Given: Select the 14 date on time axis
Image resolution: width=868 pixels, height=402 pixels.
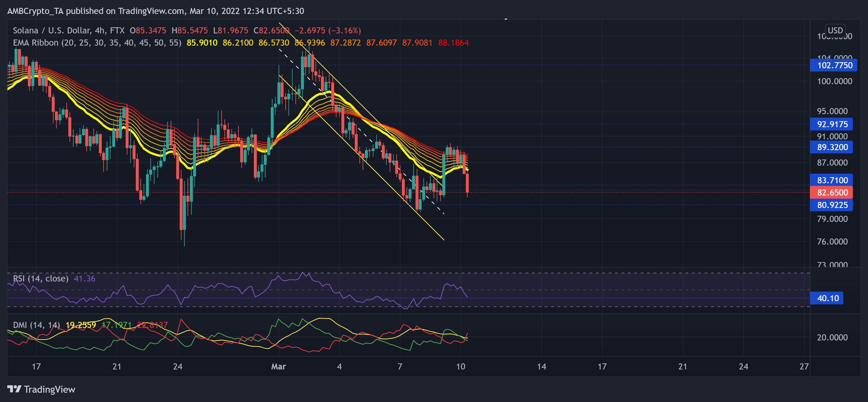Looking at the screenshot, I should pyautogui.click(x=541, y=366).
